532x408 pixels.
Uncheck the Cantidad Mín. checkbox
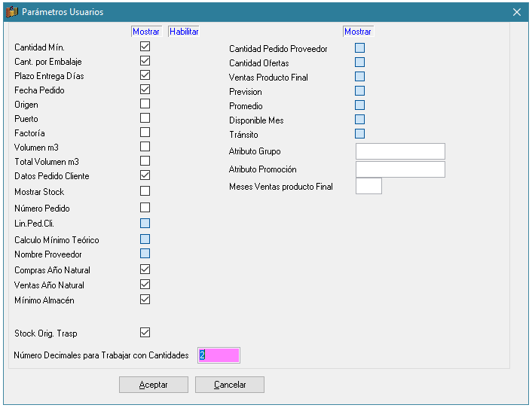(145, 47)
